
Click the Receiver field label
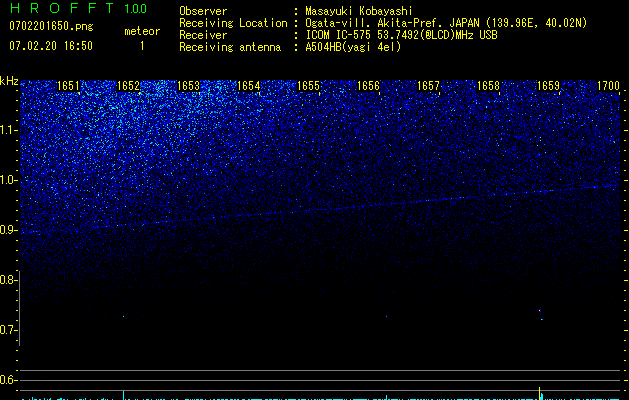tap(203, 35)
